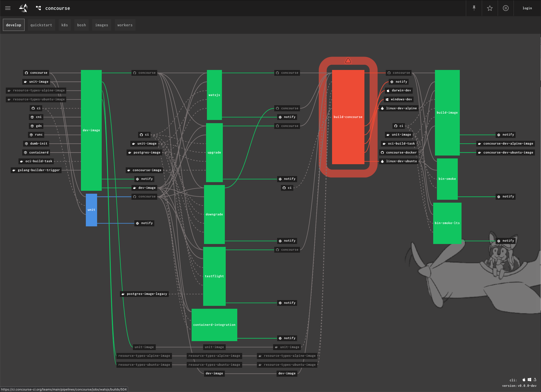Click the Apple icon on darwin-dev resource
The image size is (541, 392).
[388, 90]
